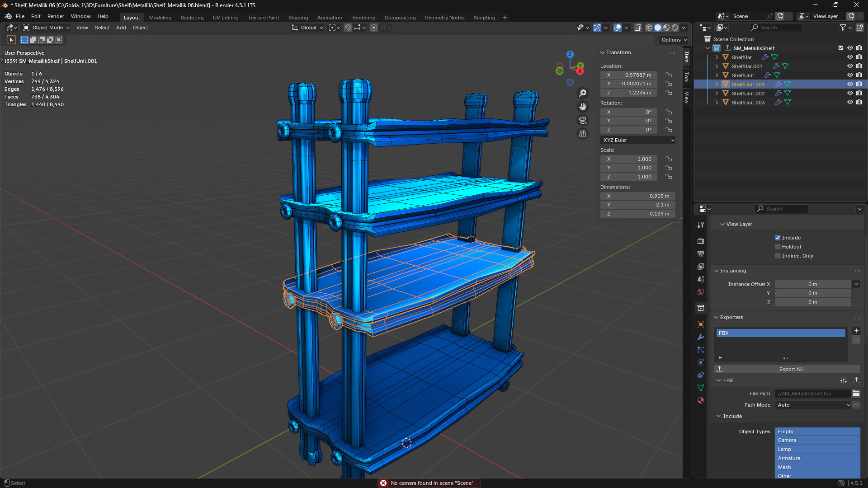Open the Material Properties tab
Viewport: 868px width, 488px height.
[x=700, y=400]
